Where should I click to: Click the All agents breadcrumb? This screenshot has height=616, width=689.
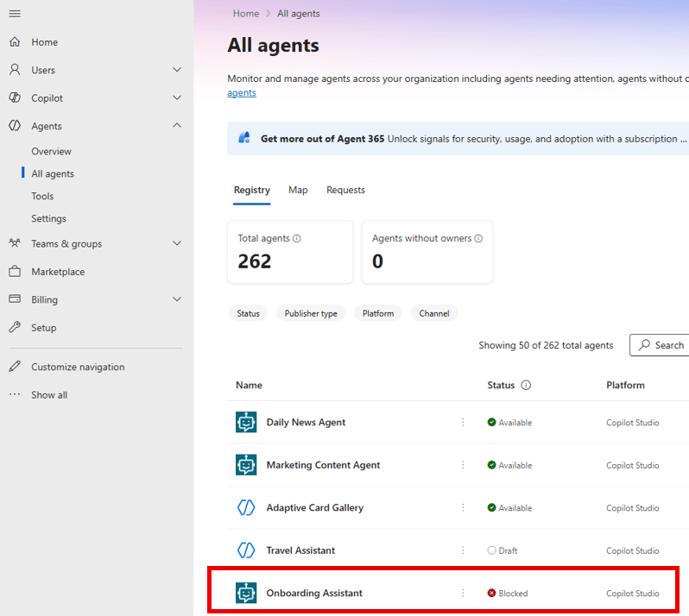(x=299, y=14)
